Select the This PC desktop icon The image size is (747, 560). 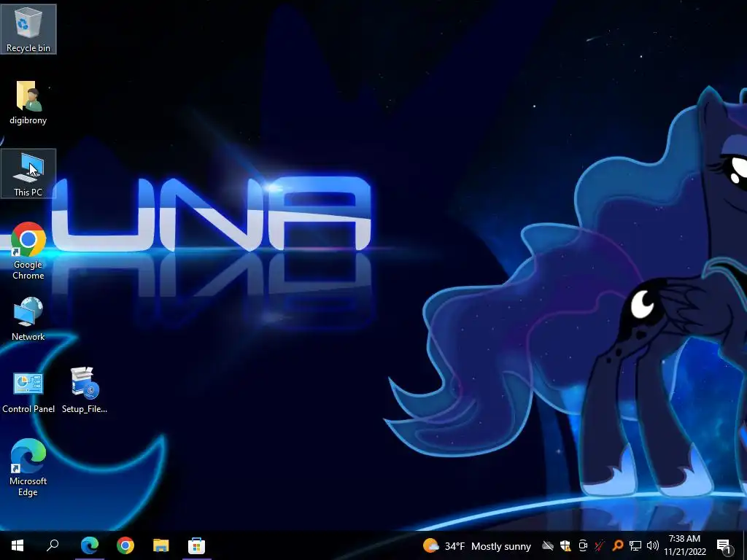(x=28, y=174)
